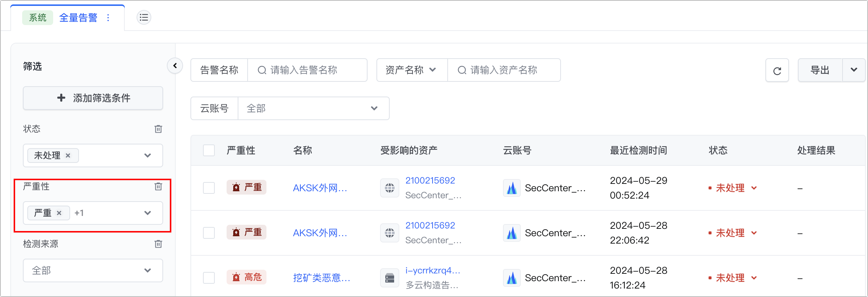The height and width of the screenshot is (297, 868).
Task: Click the 处理结果 column header
Action: coord(816,150)
